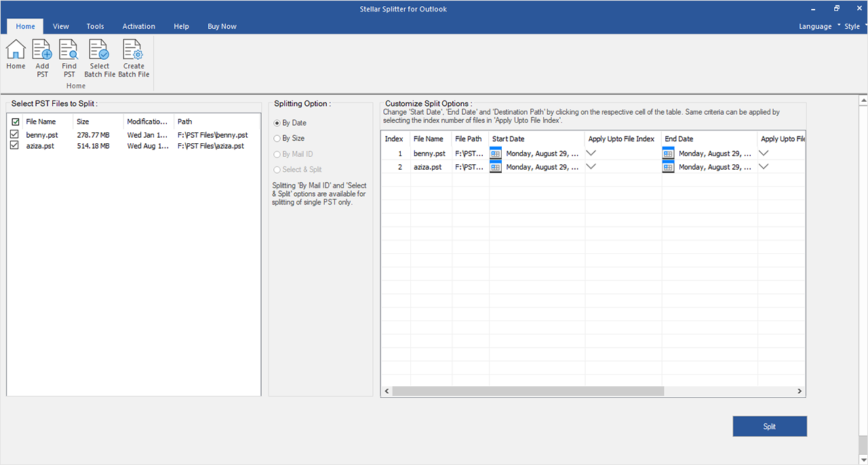Viewport: 868px width, 465px height.
Task: Click the End Date column header
Action: (709, 138)
